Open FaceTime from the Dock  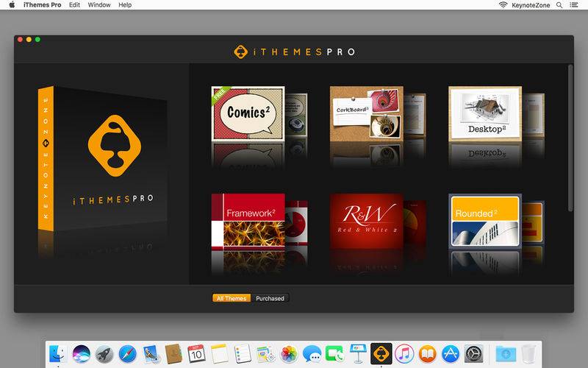335,354
